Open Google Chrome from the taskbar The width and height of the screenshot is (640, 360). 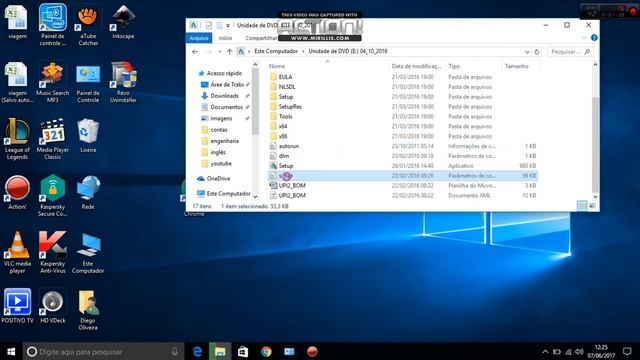266,351
